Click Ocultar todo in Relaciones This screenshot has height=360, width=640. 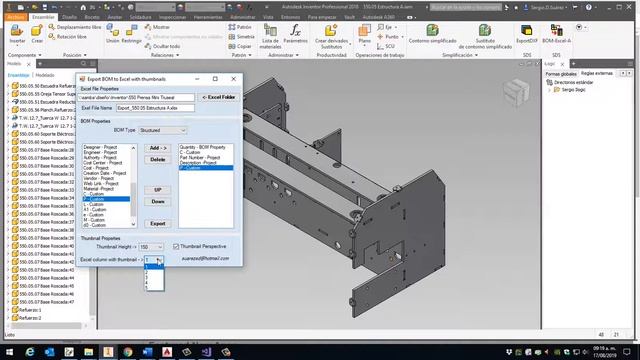click(162, 46)
